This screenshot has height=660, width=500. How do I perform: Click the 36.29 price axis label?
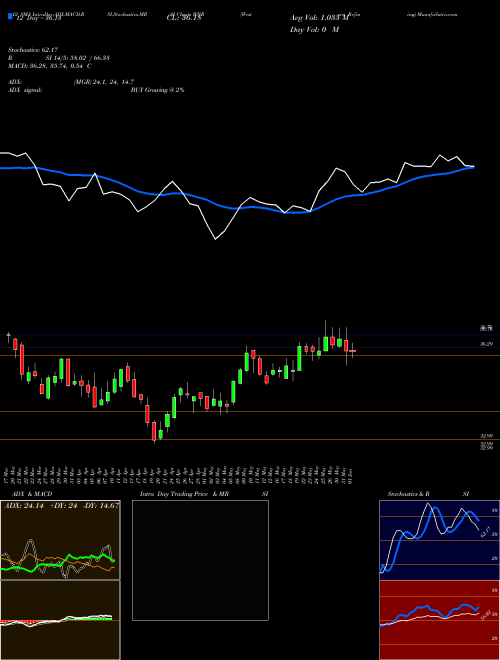487,344
